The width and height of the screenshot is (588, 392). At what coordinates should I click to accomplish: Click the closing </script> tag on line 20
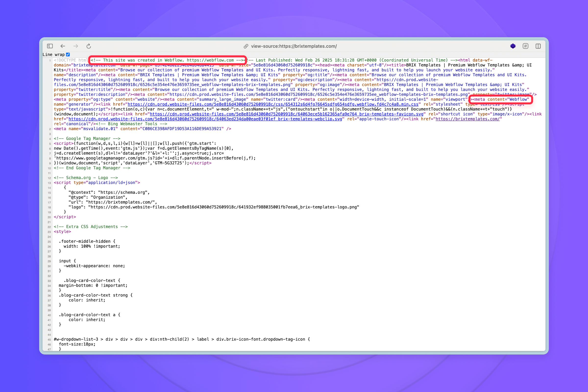coord(65,217)
